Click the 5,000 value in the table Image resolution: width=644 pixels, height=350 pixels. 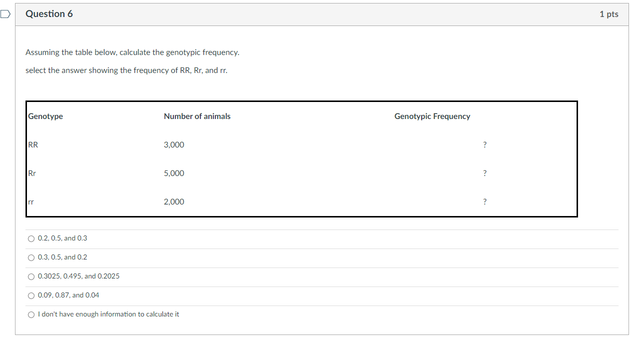click(174, 173)
